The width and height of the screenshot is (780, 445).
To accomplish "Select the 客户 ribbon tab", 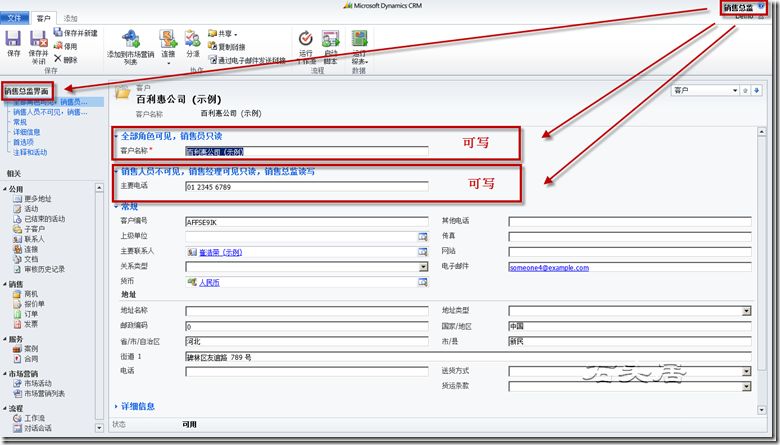I will 44,18.
